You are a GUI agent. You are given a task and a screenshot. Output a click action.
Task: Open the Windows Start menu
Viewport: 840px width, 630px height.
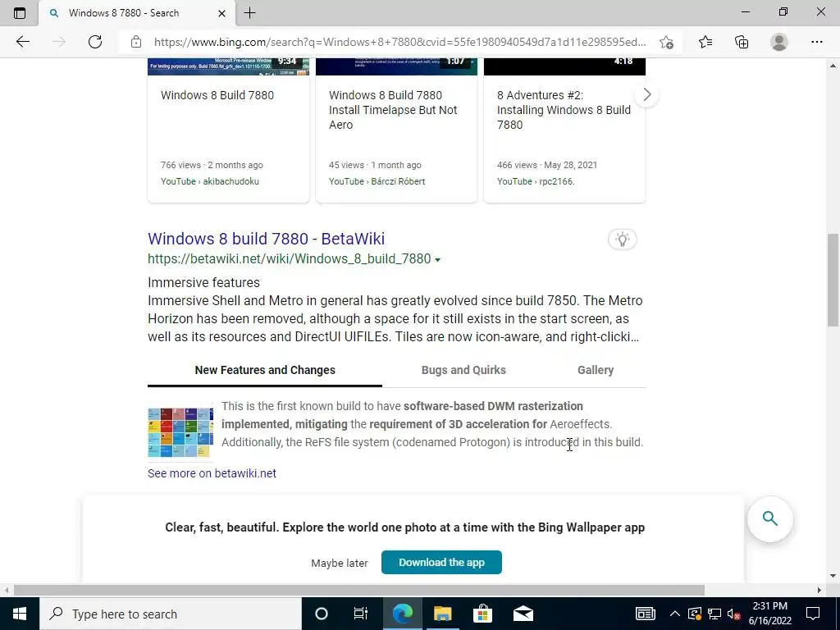(x=20, y=614)
